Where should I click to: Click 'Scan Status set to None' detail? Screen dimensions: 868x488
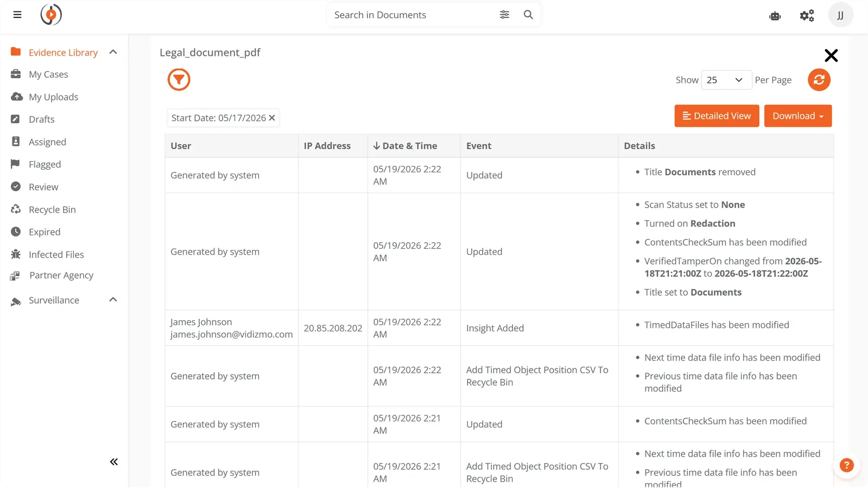(694, 205)
